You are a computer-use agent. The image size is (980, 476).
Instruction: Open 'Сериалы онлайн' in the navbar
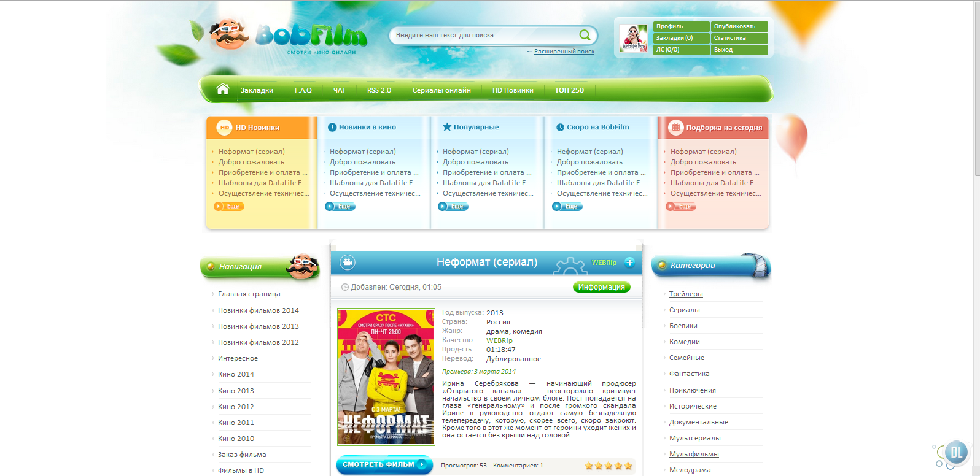tap(441, 90)
